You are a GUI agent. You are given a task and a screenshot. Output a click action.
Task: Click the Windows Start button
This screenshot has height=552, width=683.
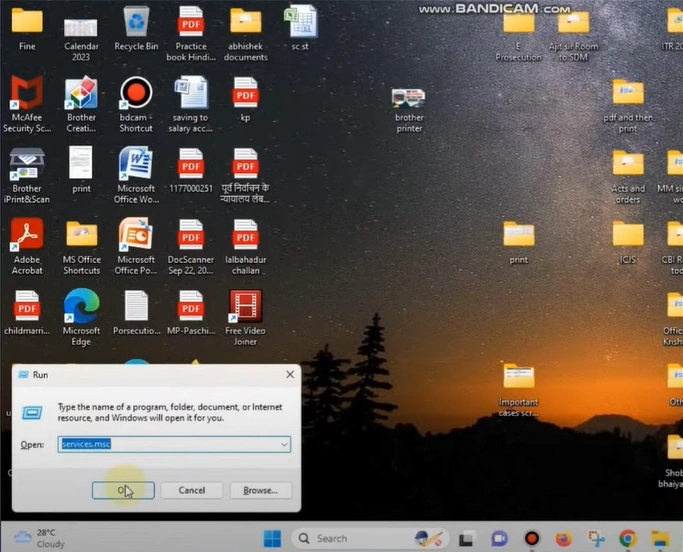tap(272, 538)
